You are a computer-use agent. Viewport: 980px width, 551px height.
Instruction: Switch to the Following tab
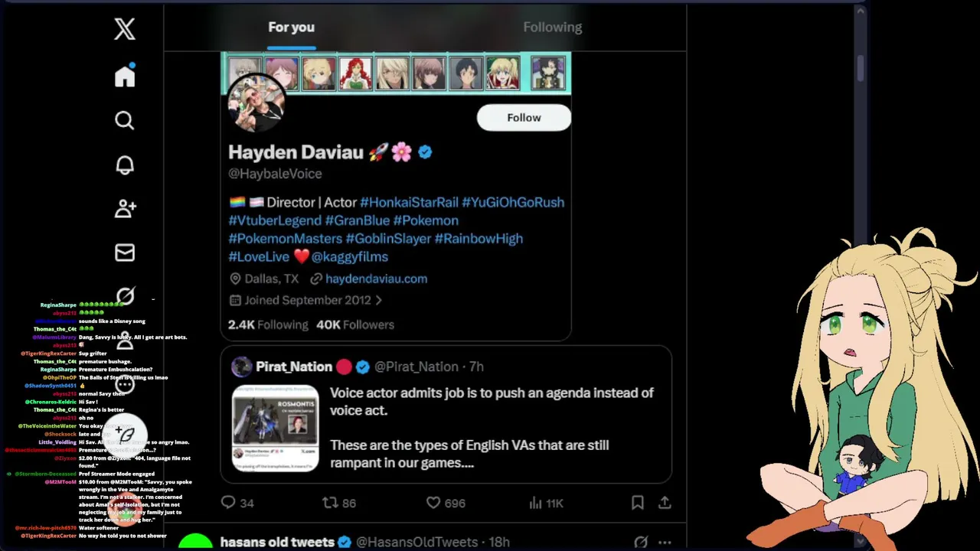pos(552,27)
